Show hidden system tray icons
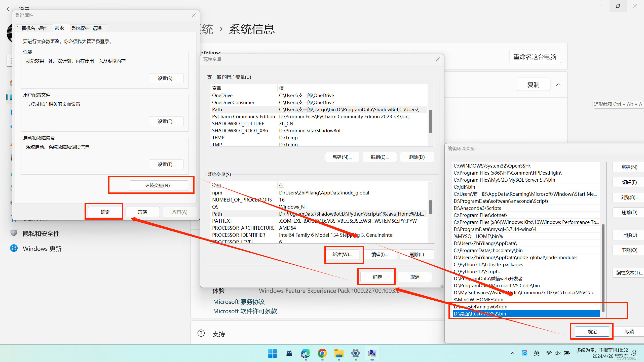This screenshot has height=362, width=644. point(513,353)
